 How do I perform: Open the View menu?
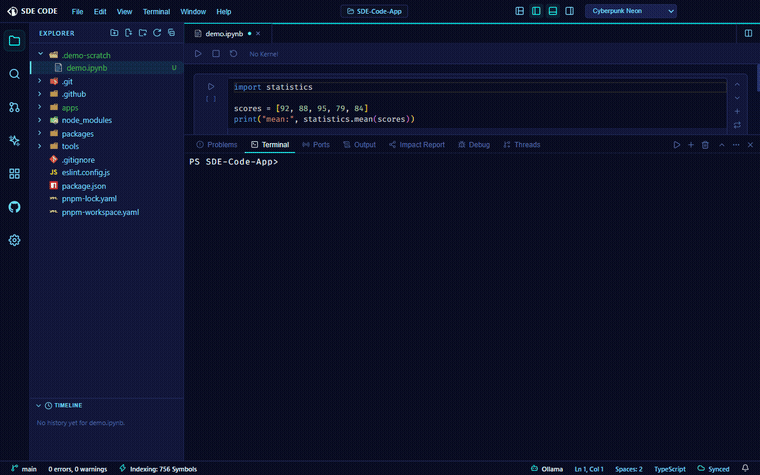pyautogui.click(x=125, y=12)
